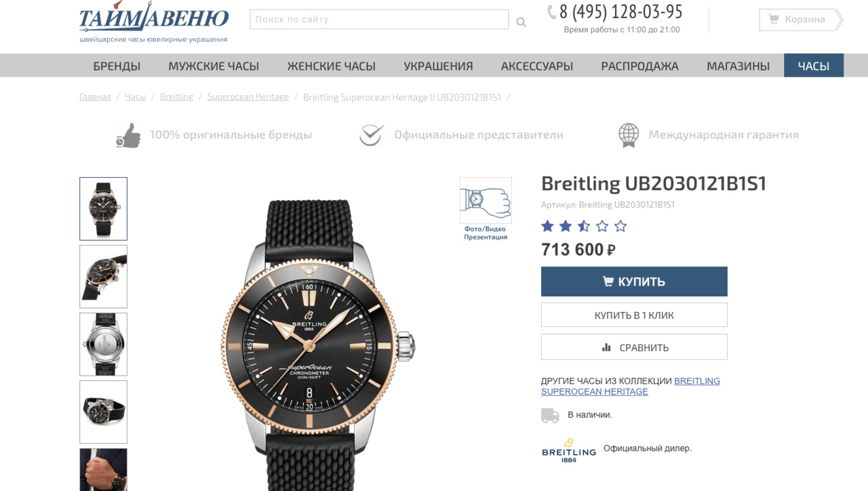Click the globe international warranty icon

click(629, 135)
